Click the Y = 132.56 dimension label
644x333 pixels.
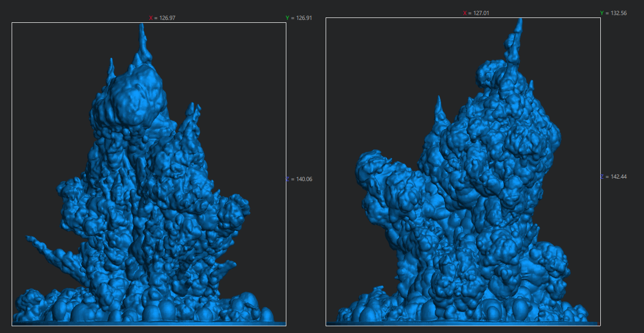click(613, 13)
